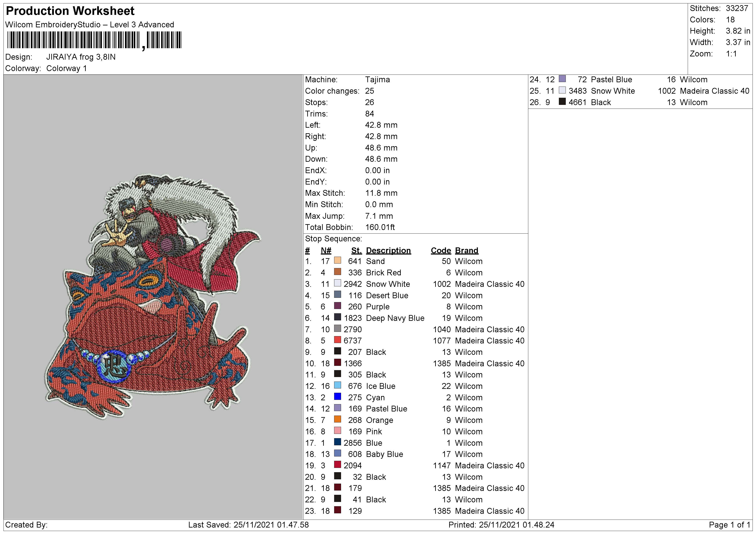Screen dimensions: 756x534
Task: Click the barcode under the worksheet title
Action: (x=94, y=40)
